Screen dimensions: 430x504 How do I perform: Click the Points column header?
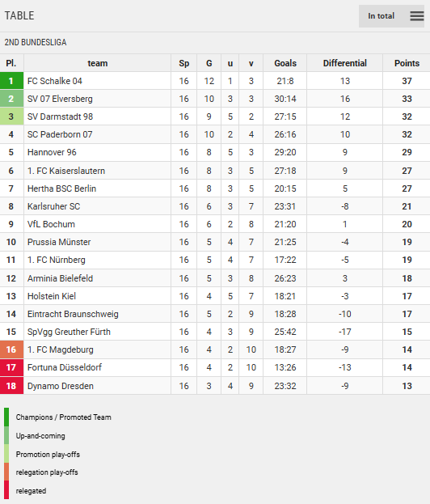(407, 63)
